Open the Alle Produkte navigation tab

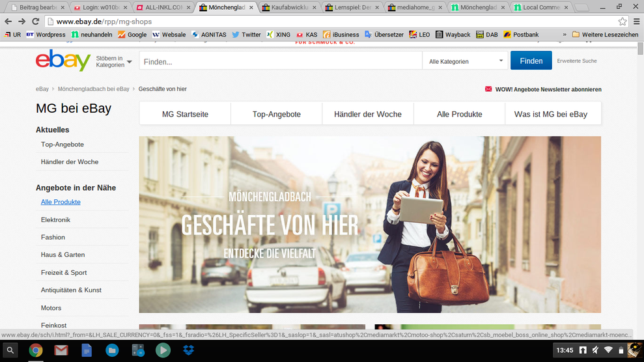coord(459,114)
